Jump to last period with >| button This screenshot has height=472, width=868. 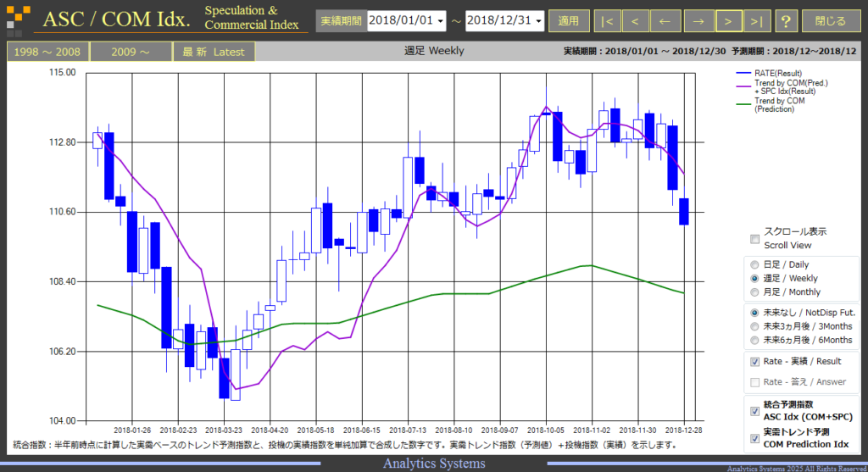757,21
